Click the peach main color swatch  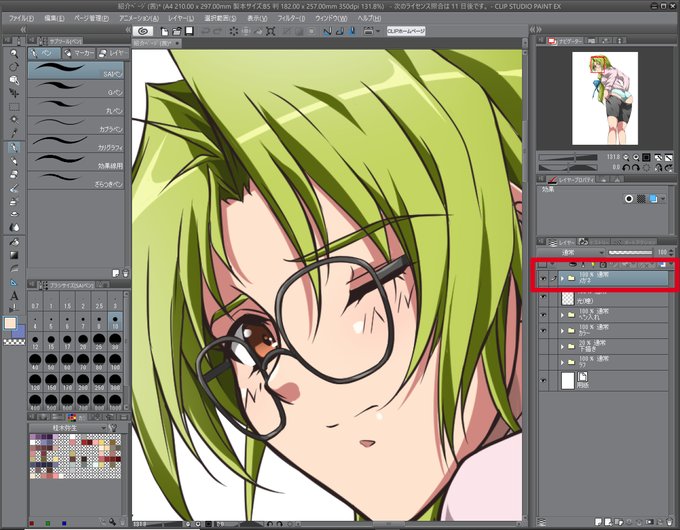tap(10, 323)
